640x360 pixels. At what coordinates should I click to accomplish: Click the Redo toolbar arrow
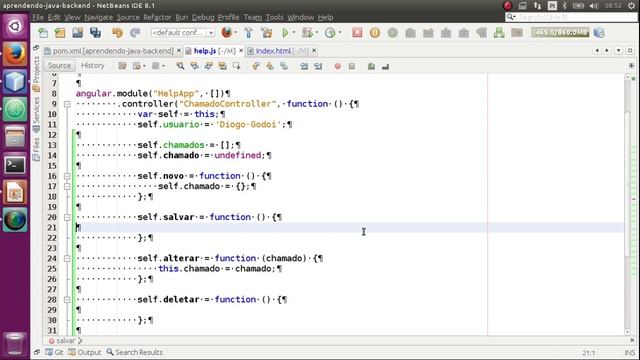[x=135, y=33]
